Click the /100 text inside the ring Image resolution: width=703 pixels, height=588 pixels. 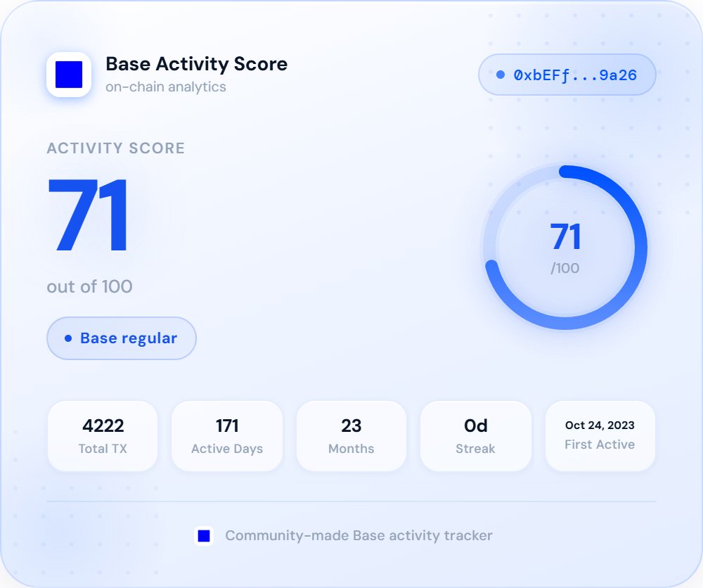(x=565, y=268)
